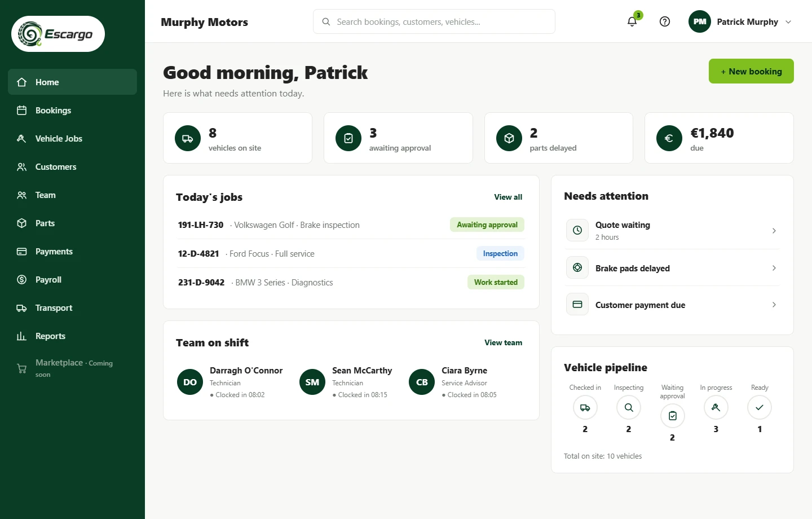
Task: Open Customer payment due chevron arrow
Action: click(774, 305)
